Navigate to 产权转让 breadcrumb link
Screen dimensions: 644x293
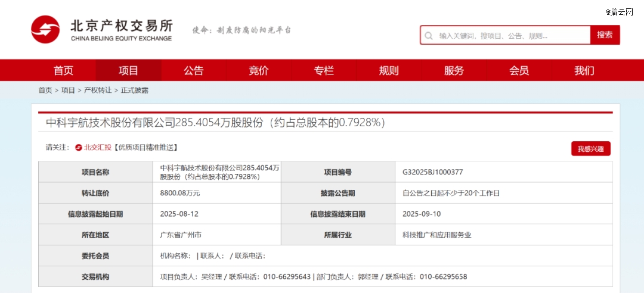coord(98,91)
